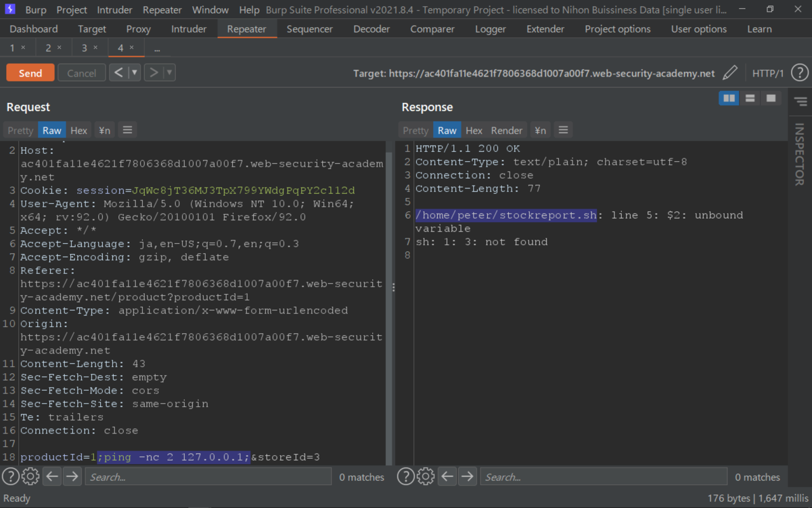Switch to the Target tab
Image resolution: width=812 pixels, height=508 pixels.
[x=92, y=29]
